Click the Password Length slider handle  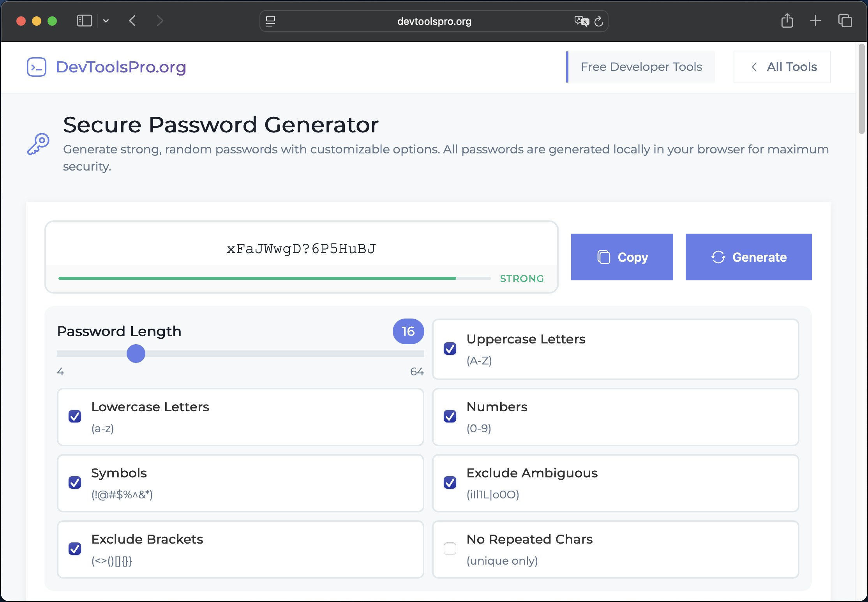(x=136, y=354)
